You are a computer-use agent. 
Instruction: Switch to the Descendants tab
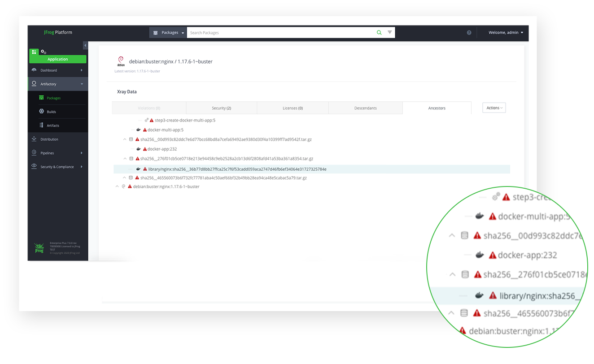[365, 108]
